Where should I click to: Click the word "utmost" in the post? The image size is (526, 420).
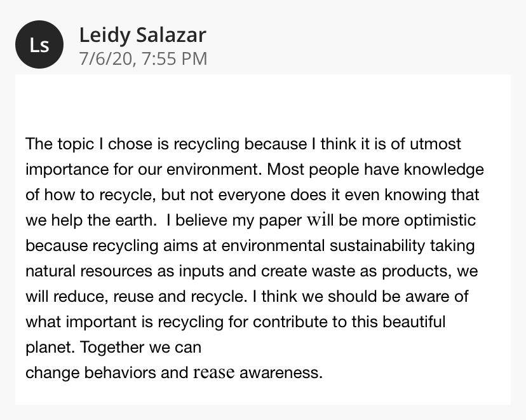pyautogui.click(x=435, y=144)
